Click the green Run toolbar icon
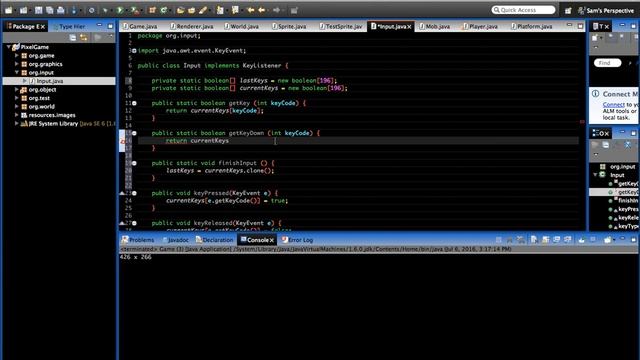 pos(120,10)
